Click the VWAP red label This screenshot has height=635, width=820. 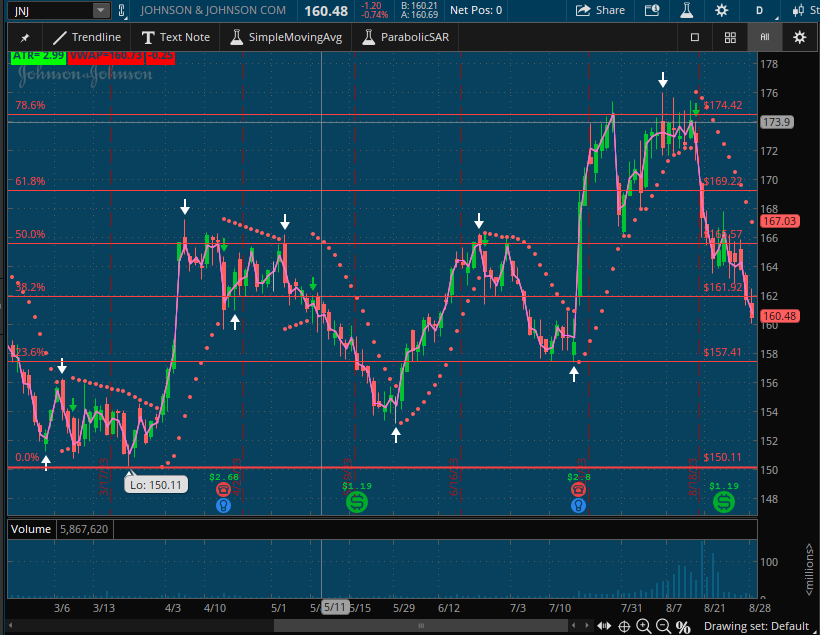pos(106,56)
